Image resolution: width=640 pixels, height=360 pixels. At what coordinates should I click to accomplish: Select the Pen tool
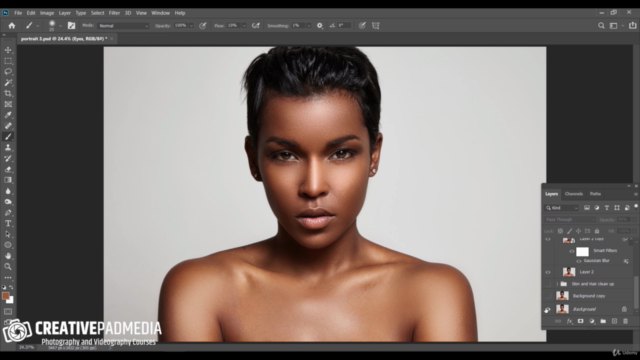[x=8, y=212]
